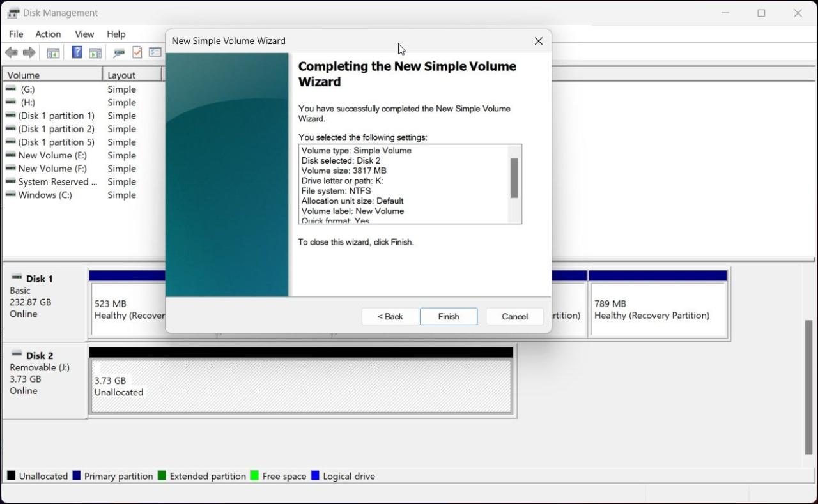
Task: Click the drive icon for New Volume (F:)
Action: click(x=11, y=168)
